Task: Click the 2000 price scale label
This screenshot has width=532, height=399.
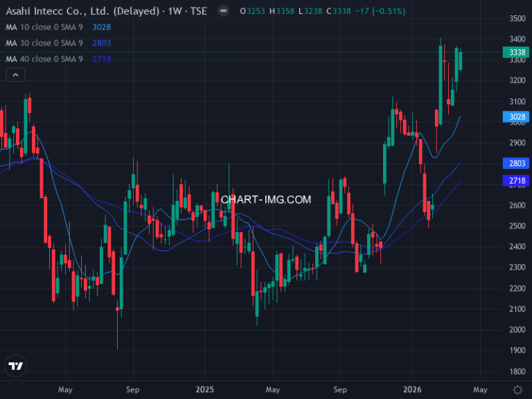Action: [x=517, y=330]
